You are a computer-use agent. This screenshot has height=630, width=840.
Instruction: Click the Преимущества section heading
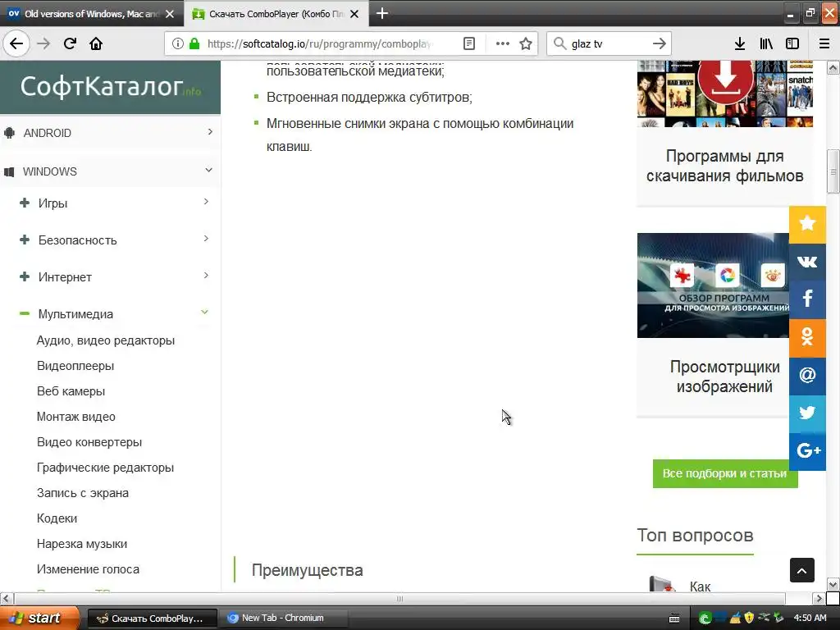tap(307, 570)
